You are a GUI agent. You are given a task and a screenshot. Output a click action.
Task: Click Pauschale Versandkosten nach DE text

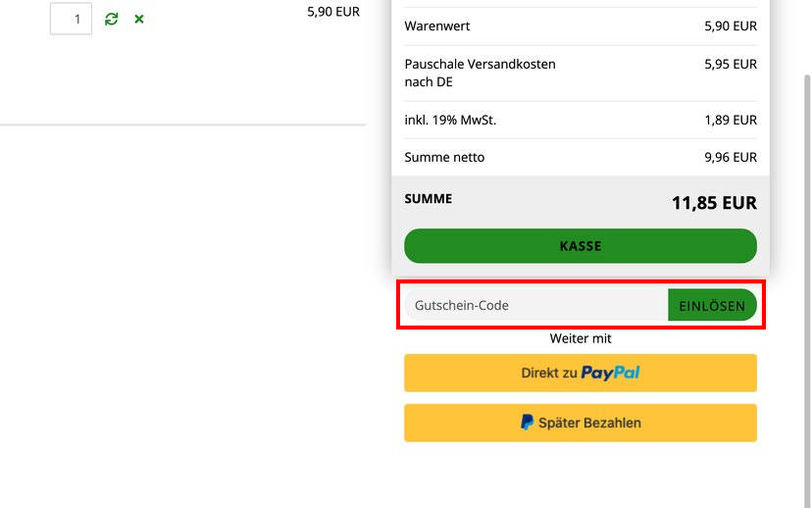point(481,73)
